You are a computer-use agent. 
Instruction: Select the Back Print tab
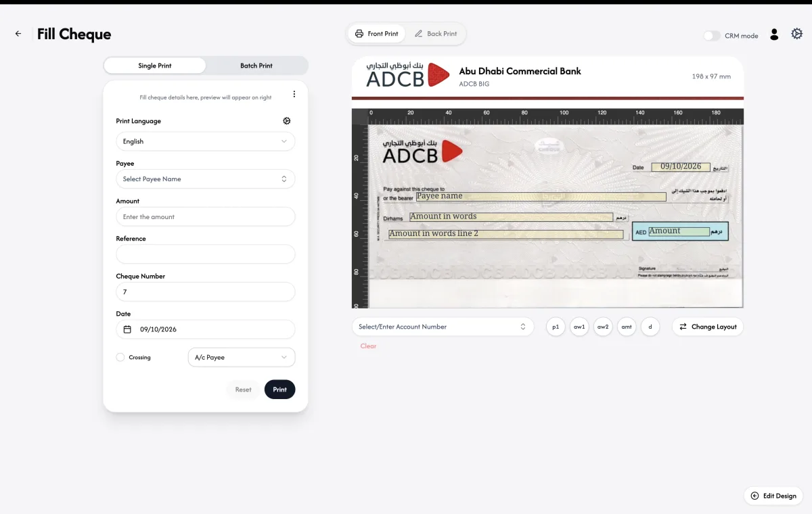click(x=436, y=34)
